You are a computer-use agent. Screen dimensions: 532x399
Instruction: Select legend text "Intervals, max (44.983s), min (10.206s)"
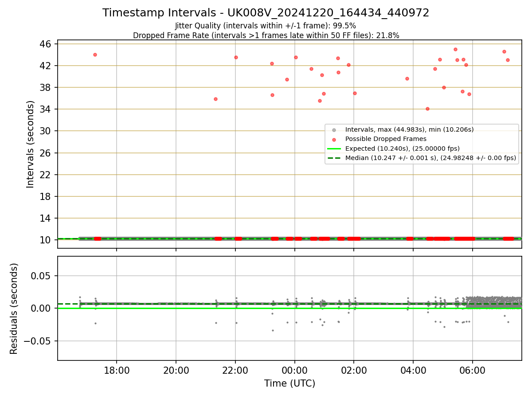point(410,130)
